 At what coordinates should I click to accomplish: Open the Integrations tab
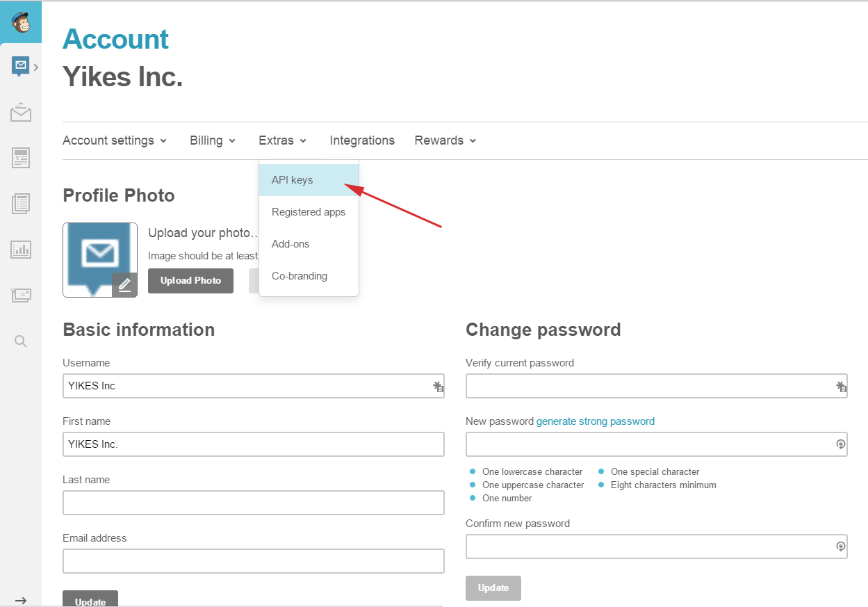(x=362, y=140)
